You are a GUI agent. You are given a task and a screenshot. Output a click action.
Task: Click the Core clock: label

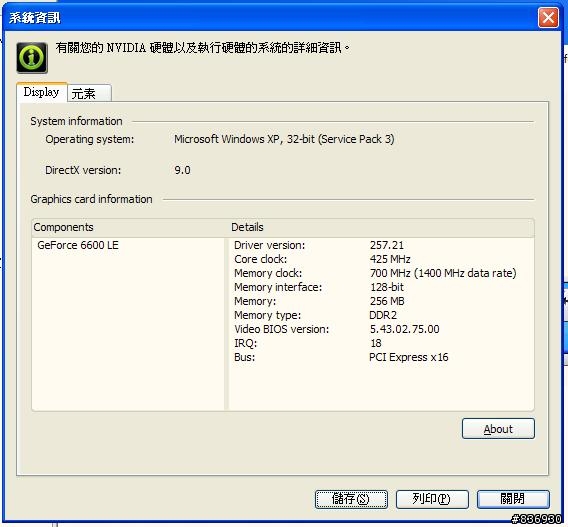coord(260,259)
